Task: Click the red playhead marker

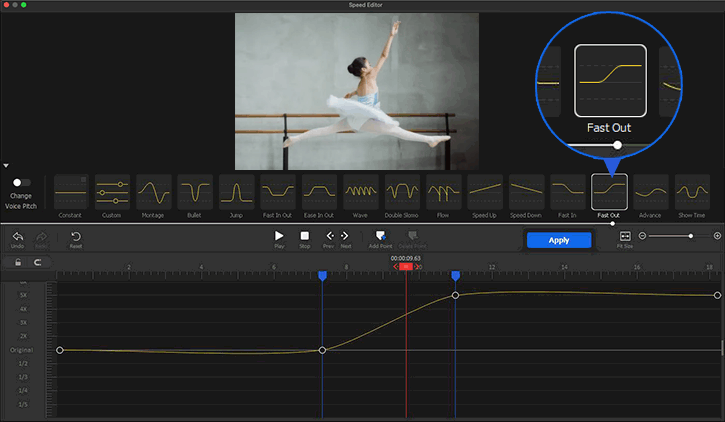Action: pos(405,266)
